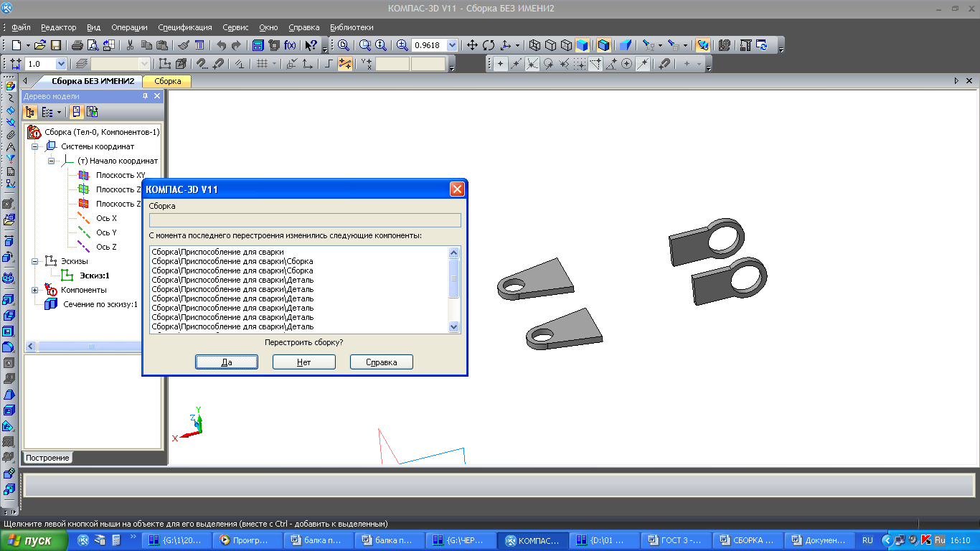
Task: Open the New document dropdown arrow
Action: click(x=27, y=45)
